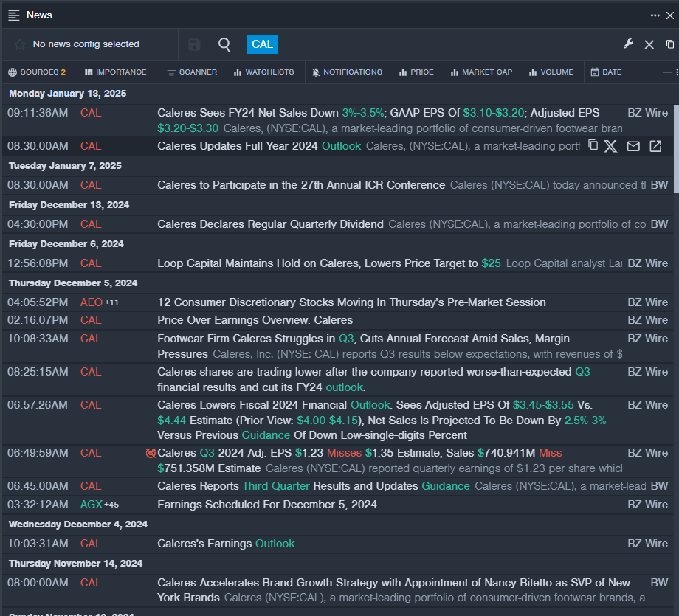
Task: Share the highlighted story on X
Action: click(610, 146)
